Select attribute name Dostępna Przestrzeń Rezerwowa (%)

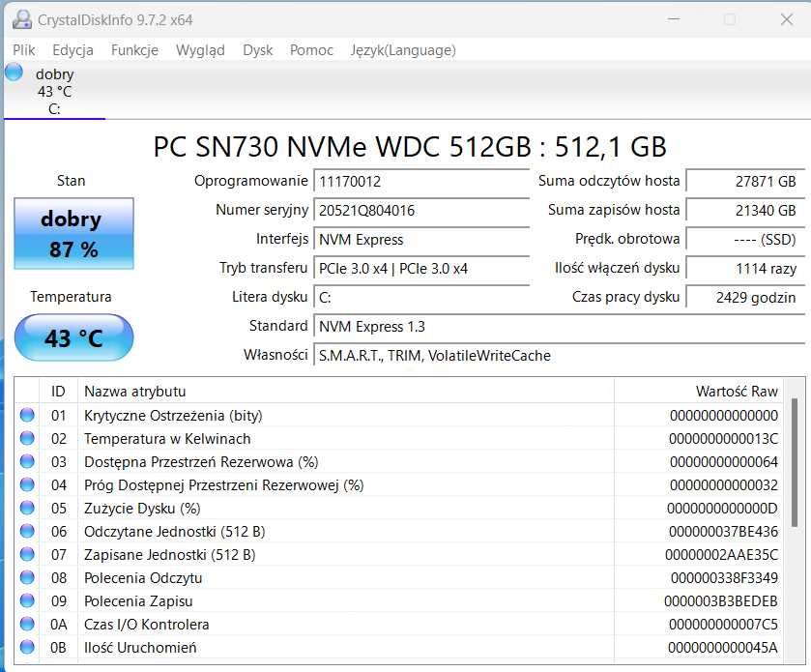tap(201, 462)
